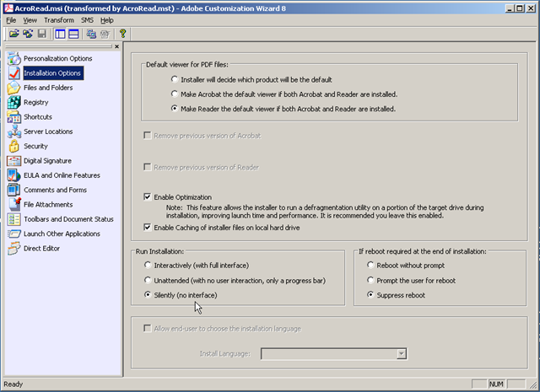This screenshot has height=392, width=540.
Task: Open Server Locations section label
Action: coord(48,132)
